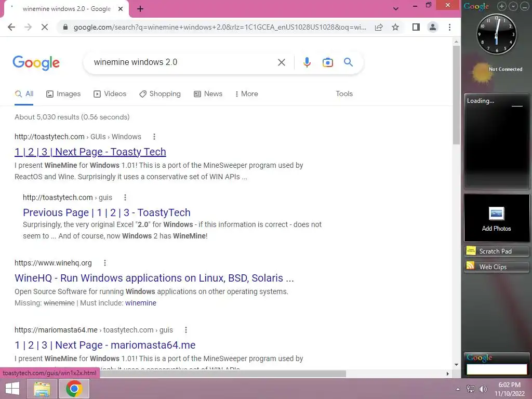Clear the Google search box text
The width and height of the screenshot is (532, 399).
[281, 62]
